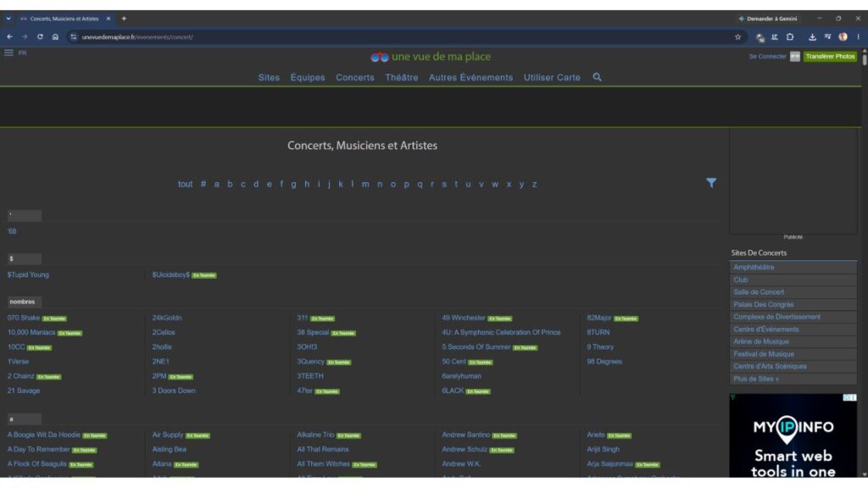Select the 'tout' alphabet filter
The width and height of the screenshot is (868, 488).
pos(185,184)
